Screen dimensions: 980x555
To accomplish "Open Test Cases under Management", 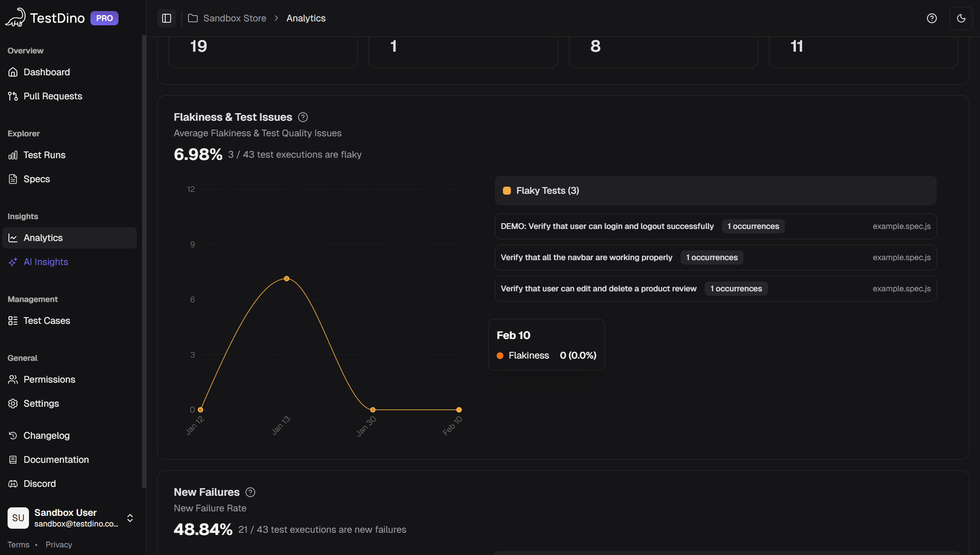I will coord(46,321).
